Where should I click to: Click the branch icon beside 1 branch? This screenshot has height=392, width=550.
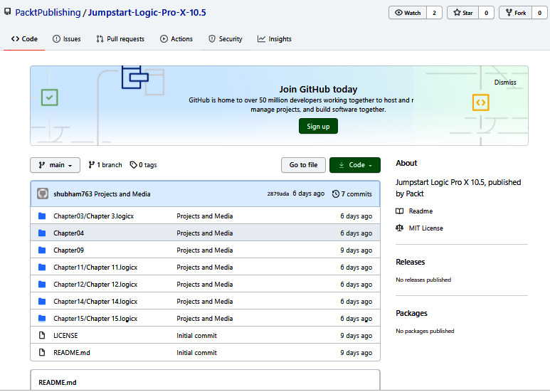[x=92, y=165]
